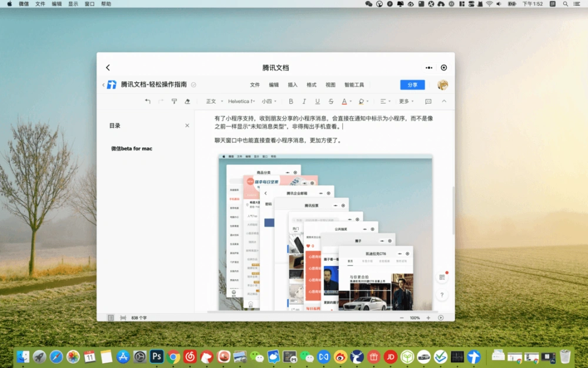The image size is (588, 368).
Task: Click the document title 腾讯文档-轻松操作指南
Action: pos(153,84)
